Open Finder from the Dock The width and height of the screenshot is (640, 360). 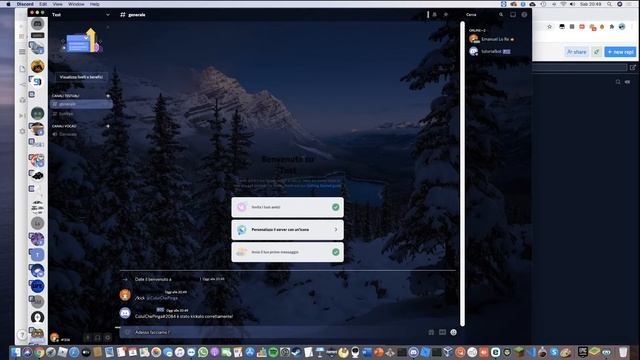coord(16,352)
